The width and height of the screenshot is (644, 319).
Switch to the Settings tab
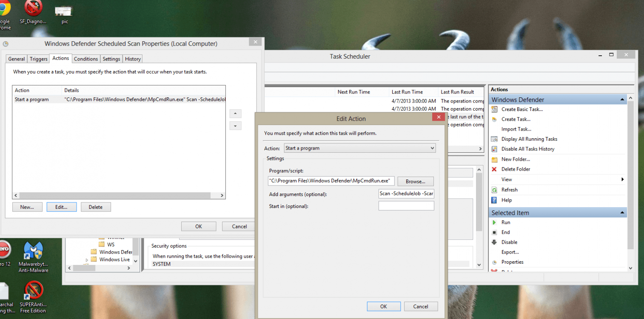111,59
